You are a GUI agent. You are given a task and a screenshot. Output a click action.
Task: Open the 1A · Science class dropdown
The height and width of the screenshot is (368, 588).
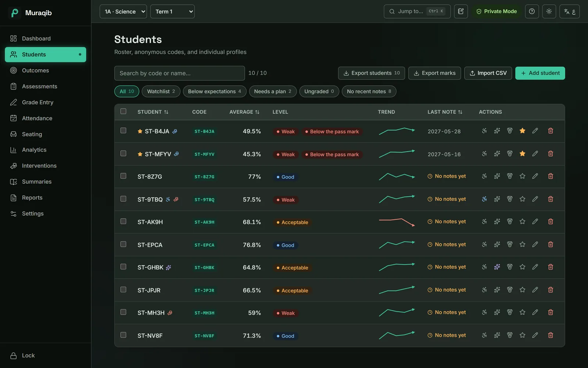coord(123,11)
